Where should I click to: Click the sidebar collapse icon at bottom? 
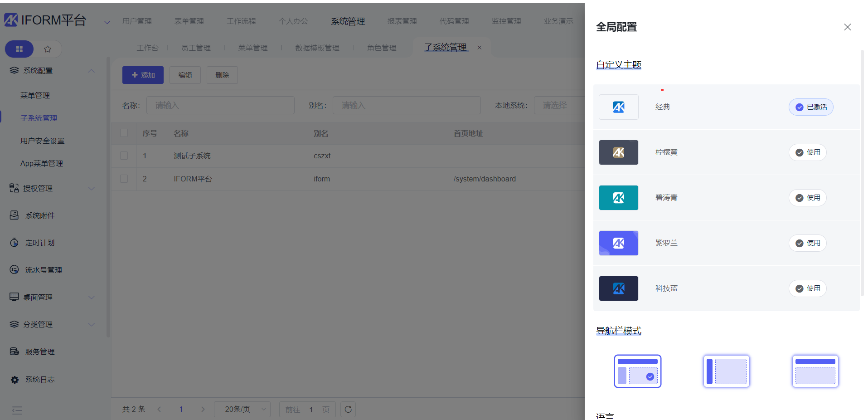pyautogui.click(x=17, y=410)
